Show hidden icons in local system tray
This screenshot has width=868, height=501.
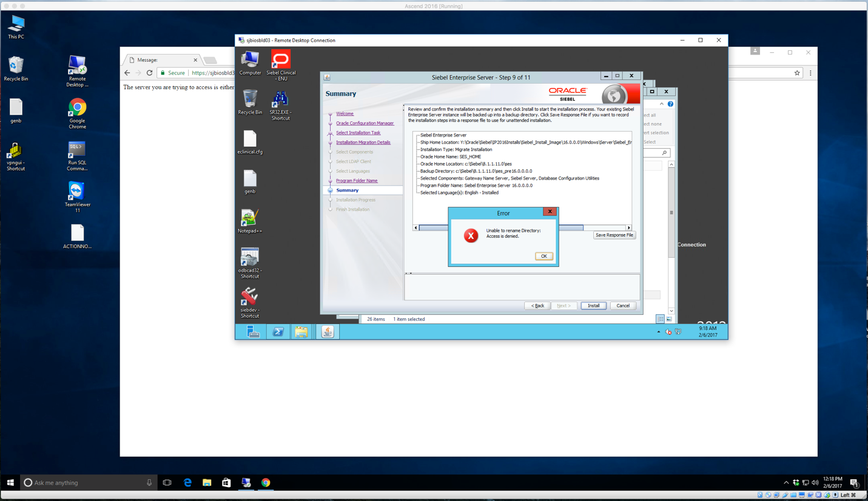click(x=786, y=483)
